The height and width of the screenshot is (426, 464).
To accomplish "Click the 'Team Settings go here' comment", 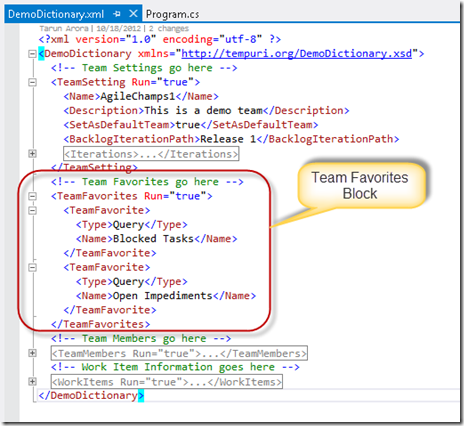I will tap(144, 68).
